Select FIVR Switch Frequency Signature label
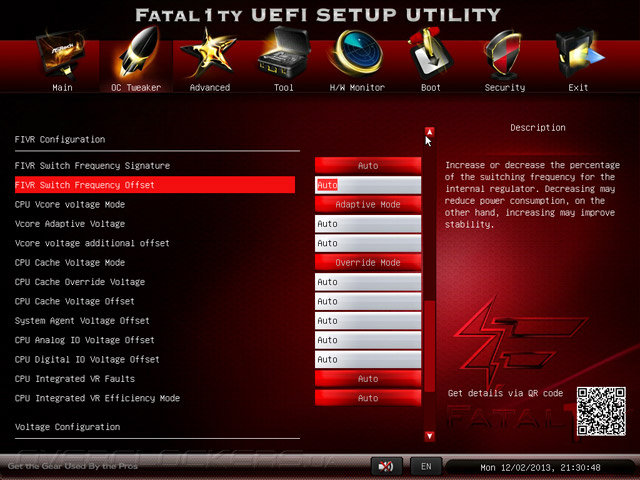The image size is (640, 480). [92, 166]
